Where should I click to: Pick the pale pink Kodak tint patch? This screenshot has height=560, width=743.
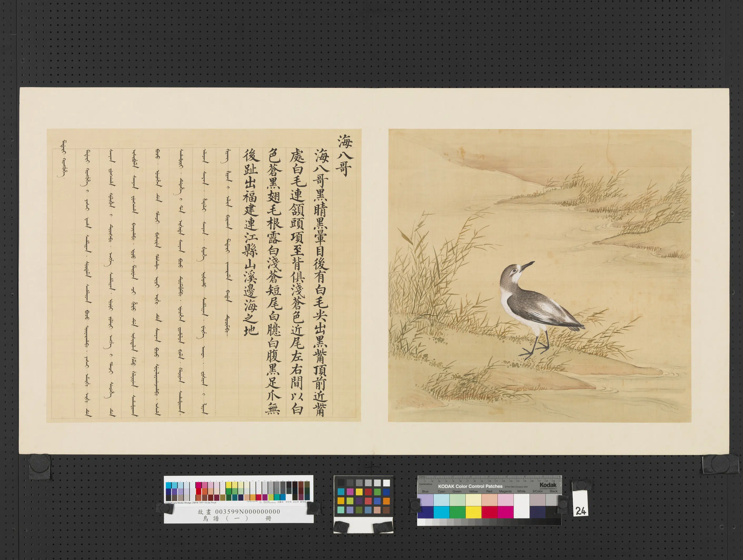tap(506, 500)
